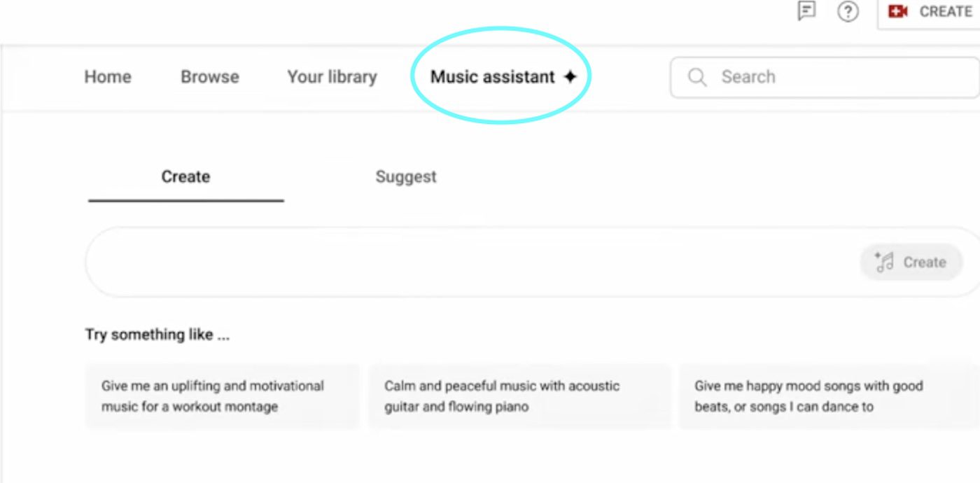The image size is (980, 483).
Task: Click the magnifying glass search icon
Action: click(697, 77)
